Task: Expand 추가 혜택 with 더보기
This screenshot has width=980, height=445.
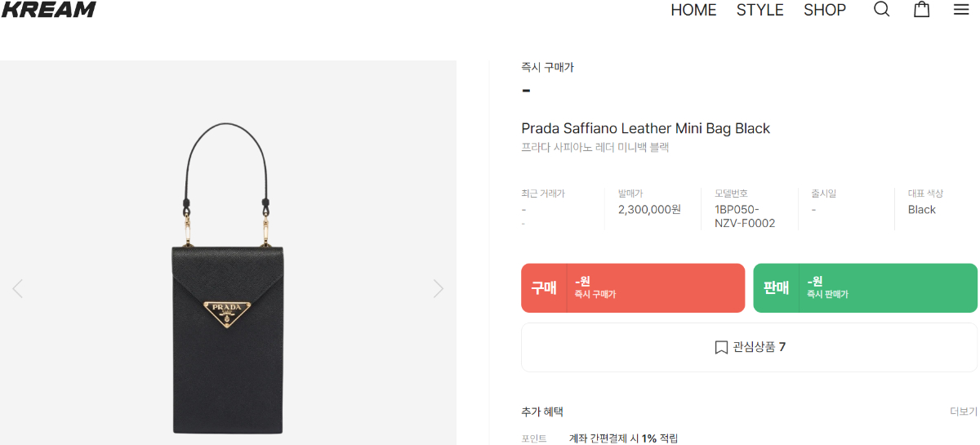Action: click(x=963, y=412)
